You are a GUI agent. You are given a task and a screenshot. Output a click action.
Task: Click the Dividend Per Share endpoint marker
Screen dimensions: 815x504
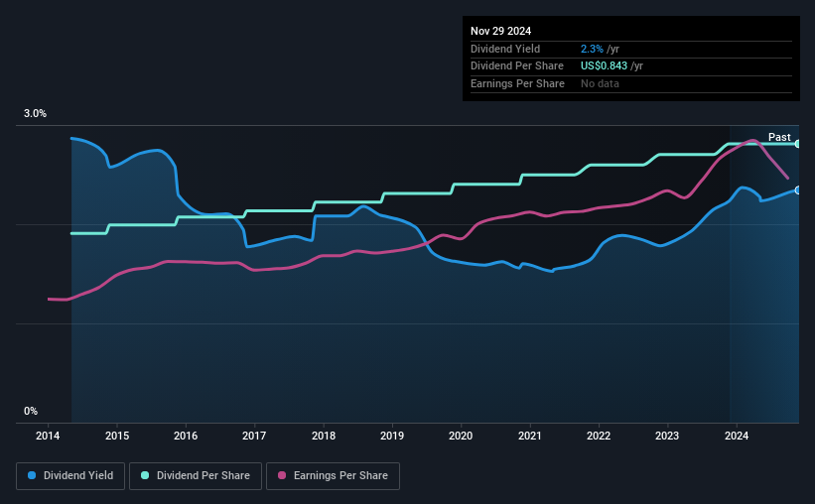(798, 144)
